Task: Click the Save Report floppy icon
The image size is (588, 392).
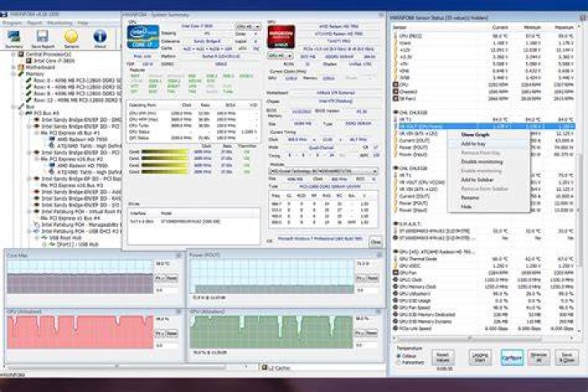Action: point(42,37)
